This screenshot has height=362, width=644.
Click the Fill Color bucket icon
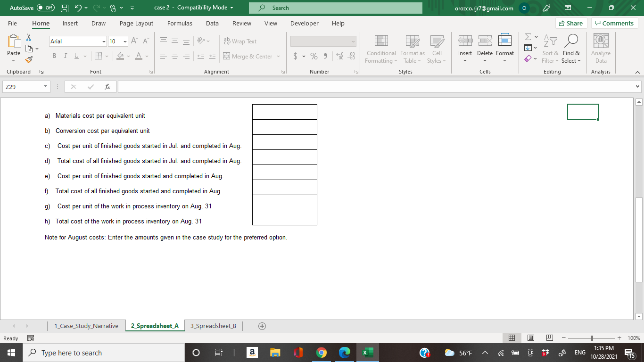(x=120, y=57)
